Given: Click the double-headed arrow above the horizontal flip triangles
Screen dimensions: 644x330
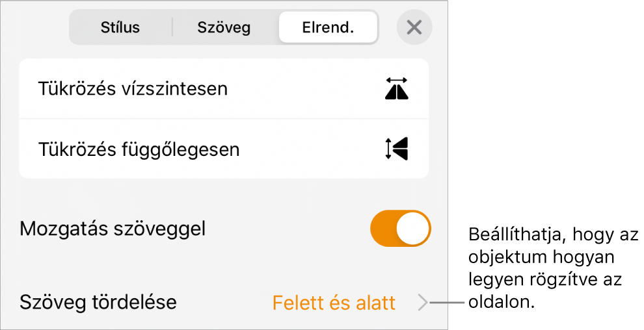Looking at the screenshot, I should 397,80.
